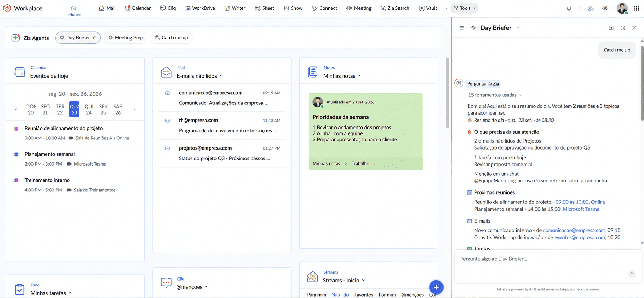644x298 pixels.
Task: Open the comunicacao@empresa.com link in briefing
Action: [574, 230]
